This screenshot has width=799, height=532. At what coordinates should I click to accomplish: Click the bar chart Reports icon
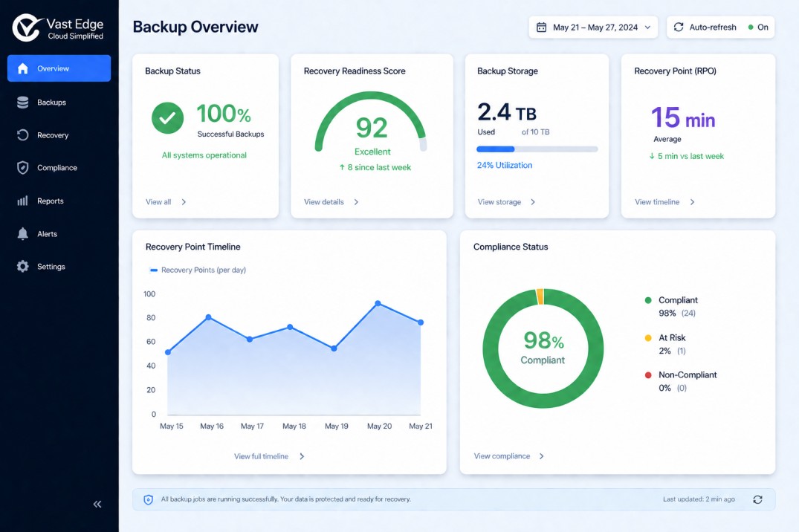pyautogui.click(x=23, y=201)
